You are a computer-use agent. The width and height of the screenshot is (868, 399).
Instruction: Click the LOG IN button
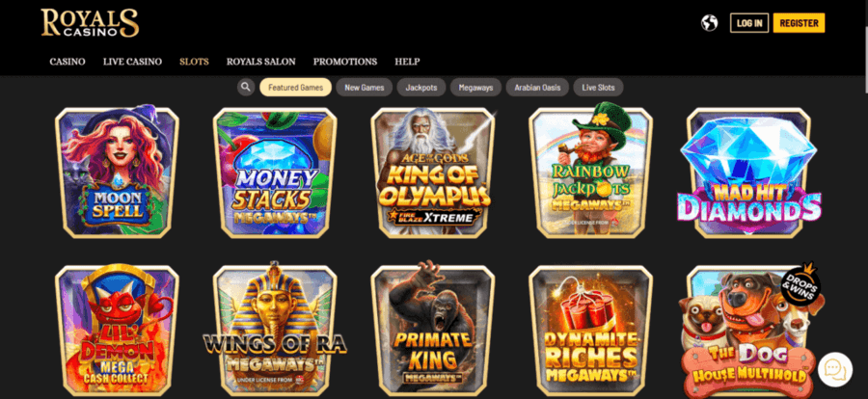pos(749,23)
